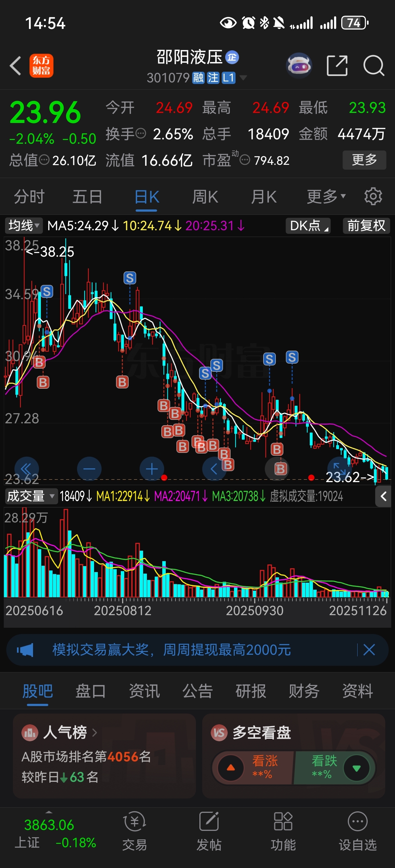Share the stock page via export icon
395x868 pixels.
pyautogui.click(x=337, y=65)
